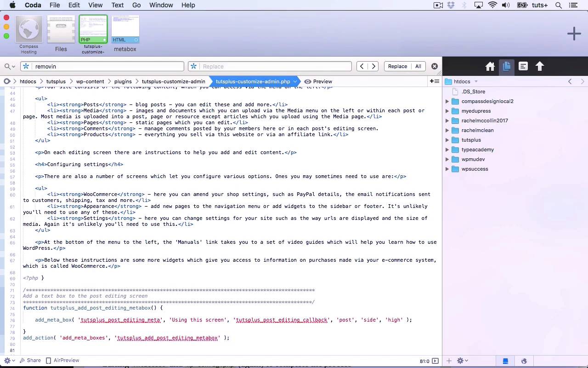
Task: Click the Replace button
Action: tap(397, 66)
